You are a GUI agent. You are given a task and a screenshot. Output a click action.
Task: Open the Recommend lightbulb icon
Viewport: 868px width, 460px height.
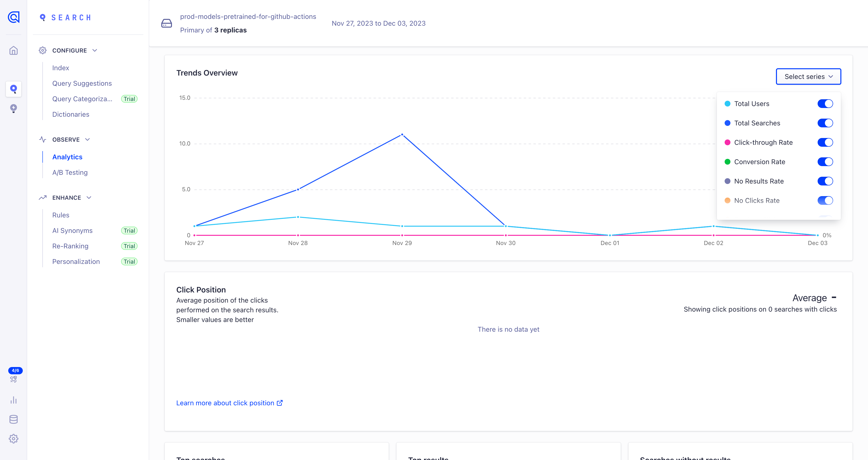[14, 108]
